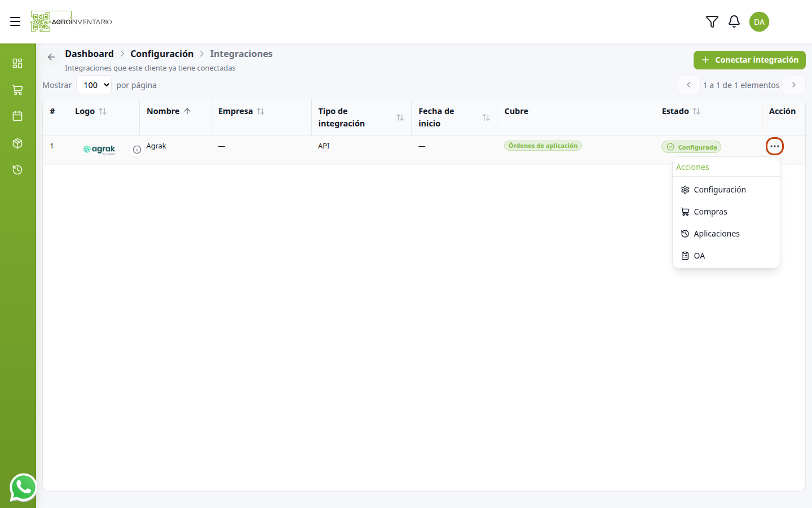Open the filter funnel icon

point(712,21)
